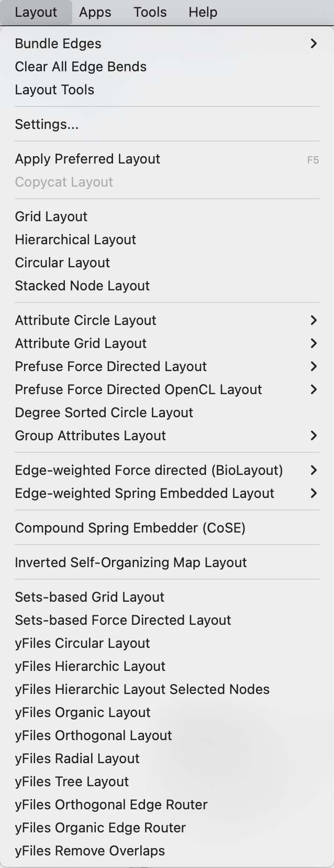The width and height of the screenshot is (334, 868).
Task: Open the Help menu
Action: (x=203, y=12)
